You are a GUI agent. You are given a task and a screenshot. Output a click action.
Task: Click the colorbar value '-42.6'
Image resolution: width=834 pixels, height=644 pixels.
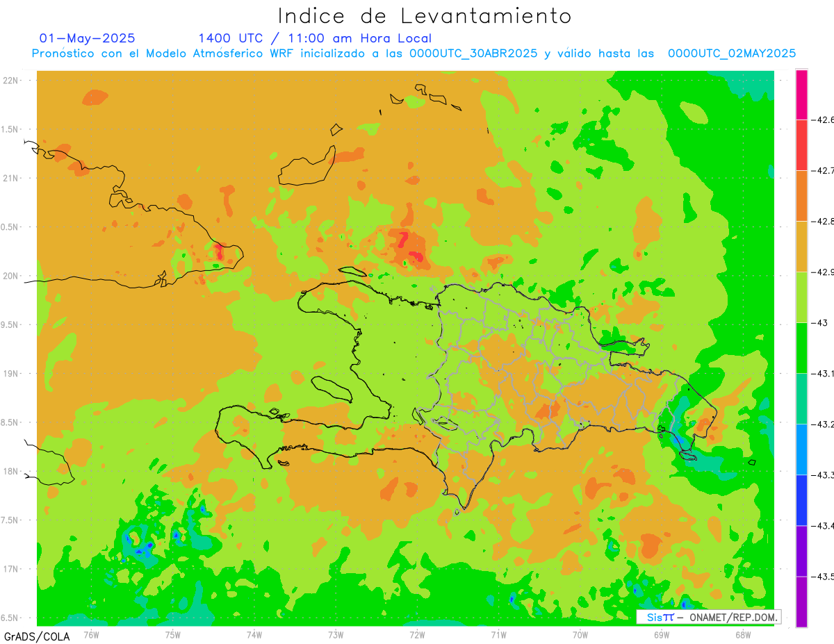823,119
